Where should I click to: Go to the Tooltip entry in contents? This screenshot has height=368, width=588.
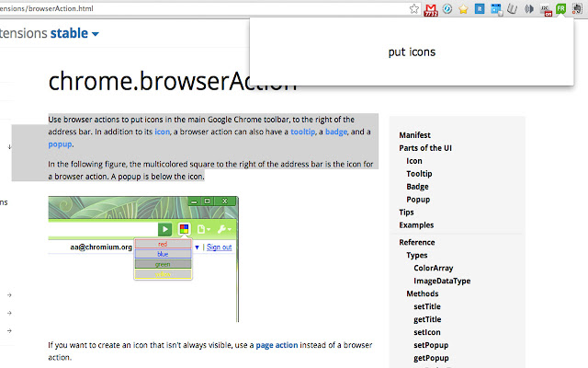point(419,174)
